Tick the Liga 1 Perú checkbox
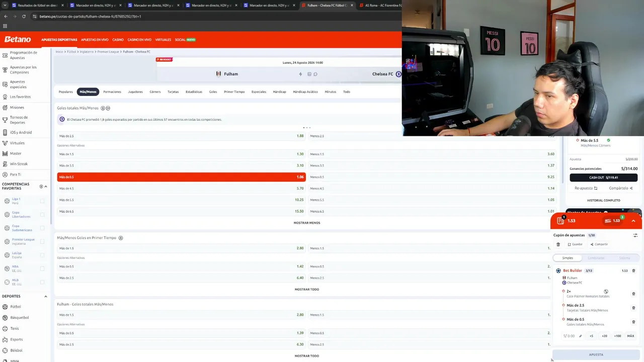This screenshot has width=644, height=362. coord(42,201)
